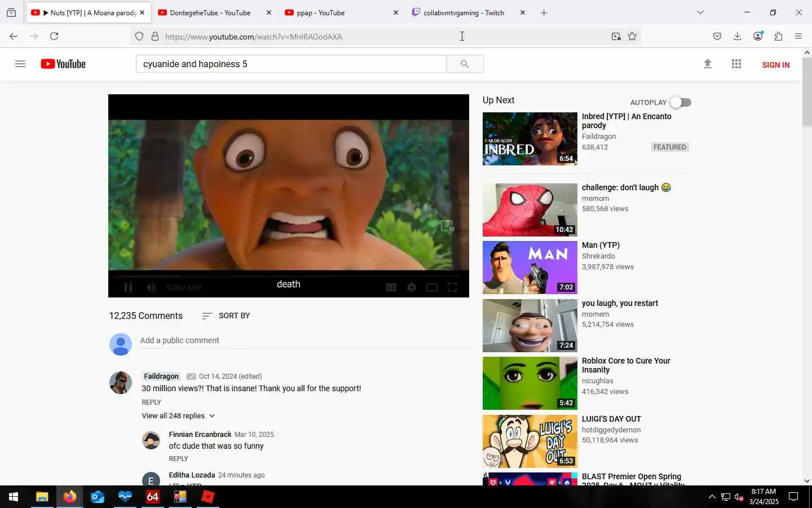Pause the video with the pause button
Screen dimensions: 812x508
coord(128,287)
